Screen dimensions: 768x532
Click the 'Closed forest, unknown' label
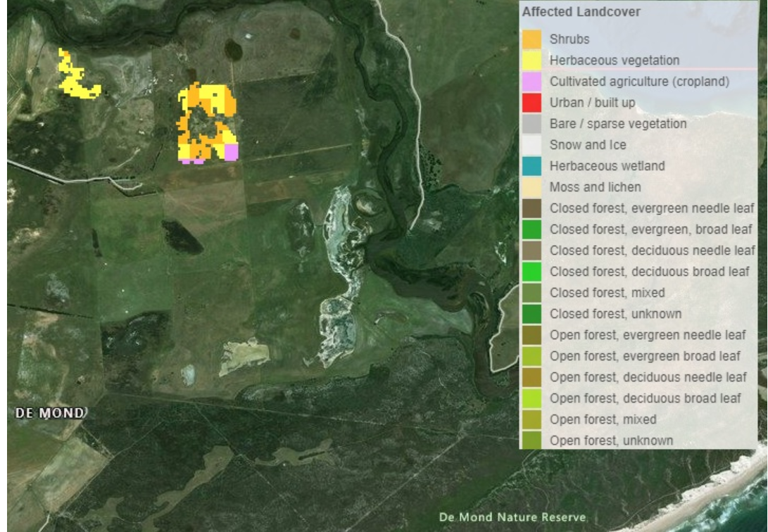(615, 314)
